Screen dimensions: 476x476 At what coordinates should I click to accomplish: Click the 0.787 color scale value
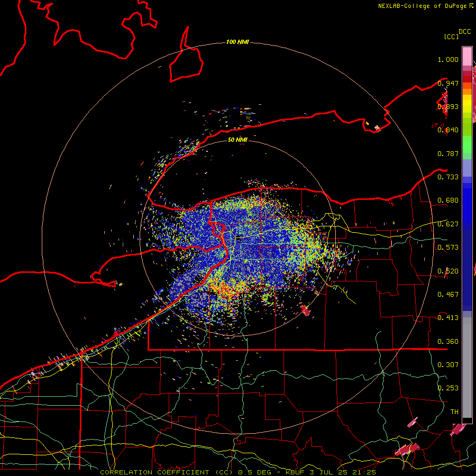click(448, 153)
